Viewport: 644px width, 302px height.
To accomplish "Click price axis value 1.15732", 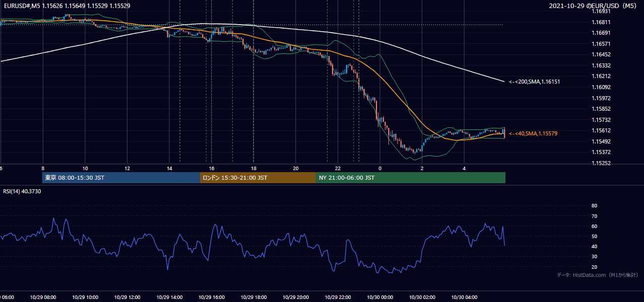I will (602, 120).
